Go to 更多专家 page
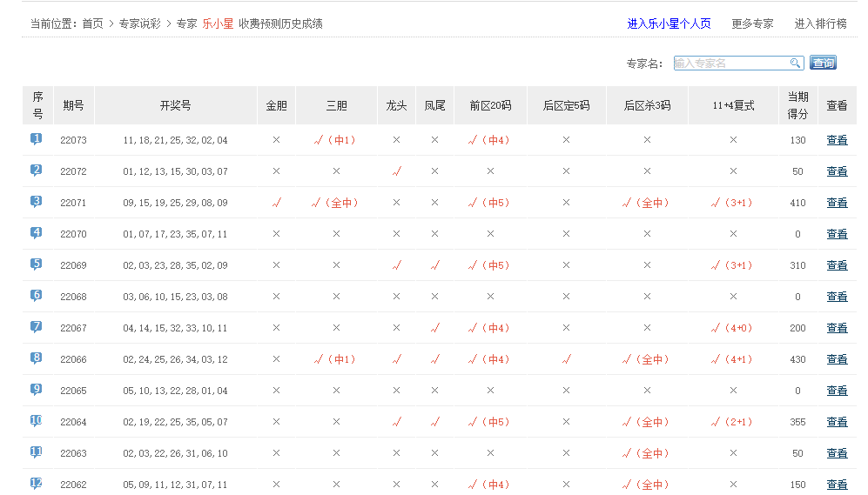The image size is (868, 495). click(752, 23)
